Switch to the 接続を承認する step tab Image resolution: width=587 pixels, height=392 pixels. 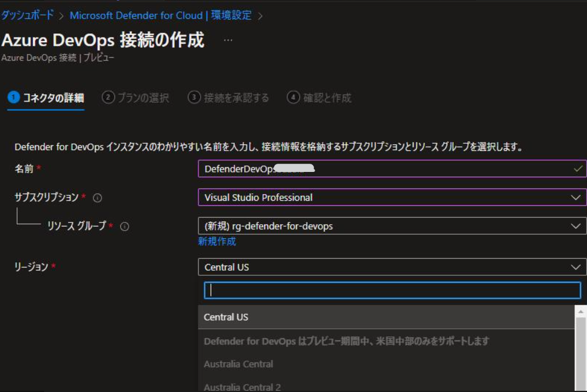(228, 98)
